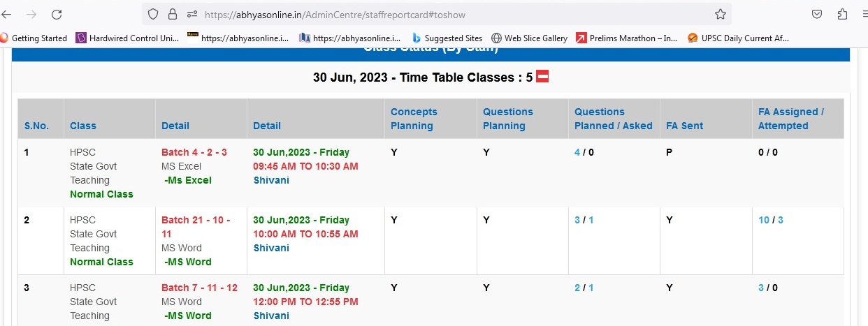The height and width of the screenshot is (326, 868).
Task: Open the site permissions icon in address bar
Action: pyautogui.click(x=191, y=14)
